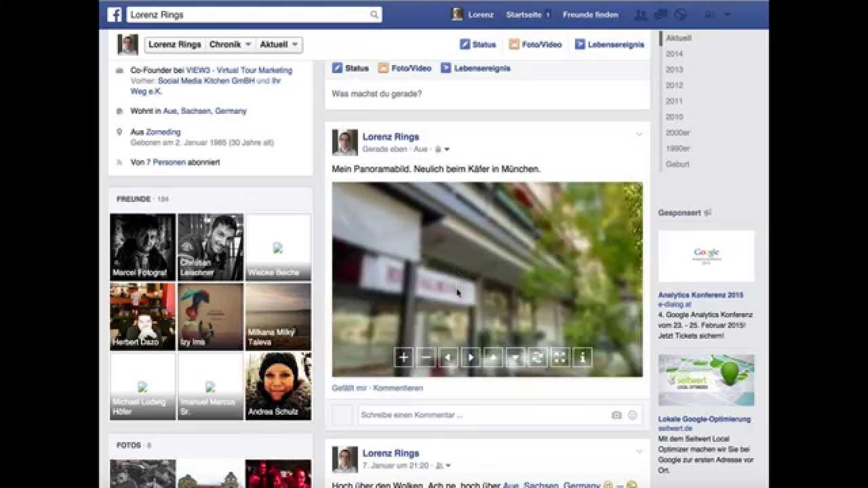Open friend requests icon in top bar

click(640, 15)
